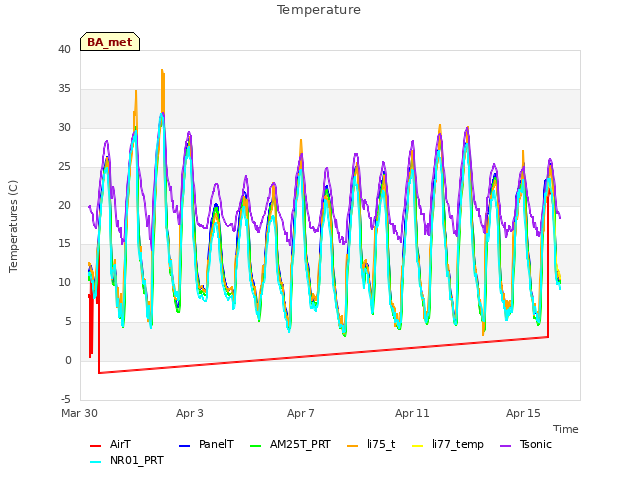This screenshot has height=480, width=640.
Task: Click the purple Tsonic legend color marker
Action: [x=505, y=446]
